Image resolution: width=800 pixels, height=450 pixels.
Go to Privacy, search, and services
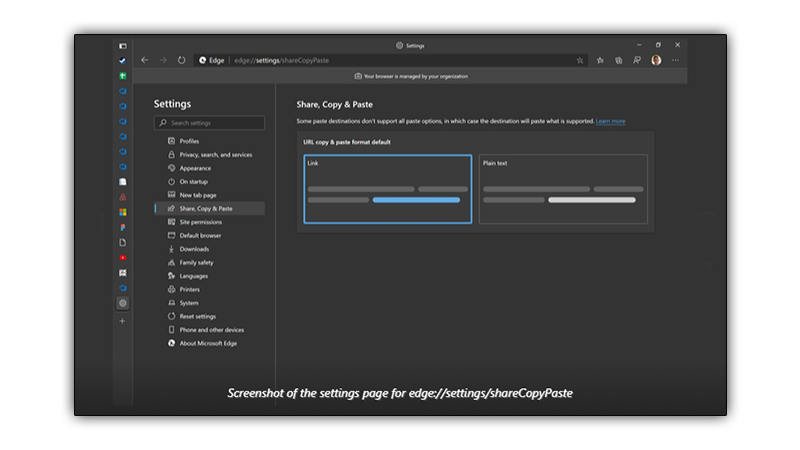coord(215,155)
